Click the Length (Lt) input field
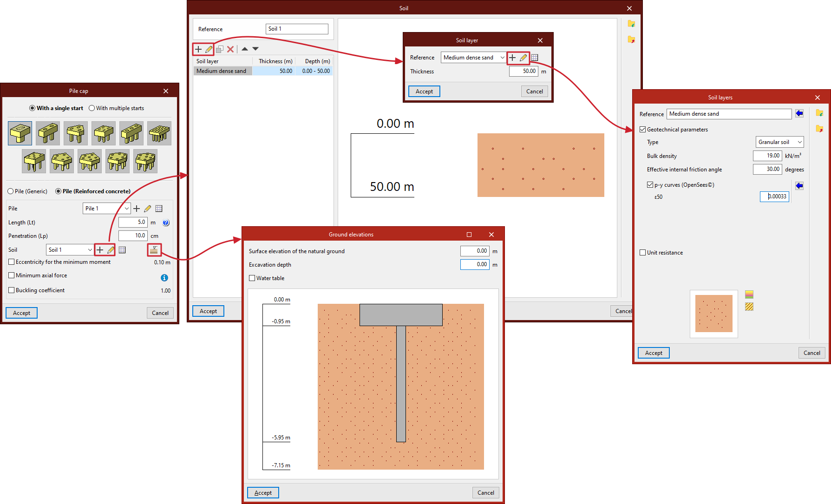 (x=133, y=223)
